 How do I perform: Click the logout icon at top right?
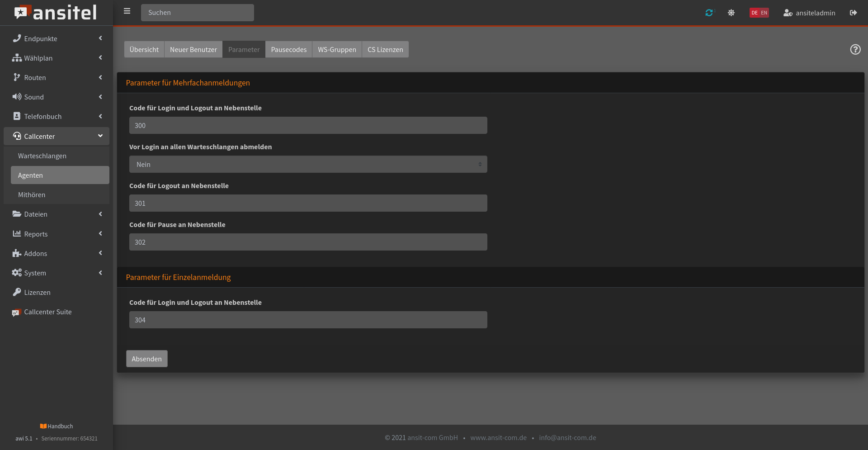click(853, 13)
